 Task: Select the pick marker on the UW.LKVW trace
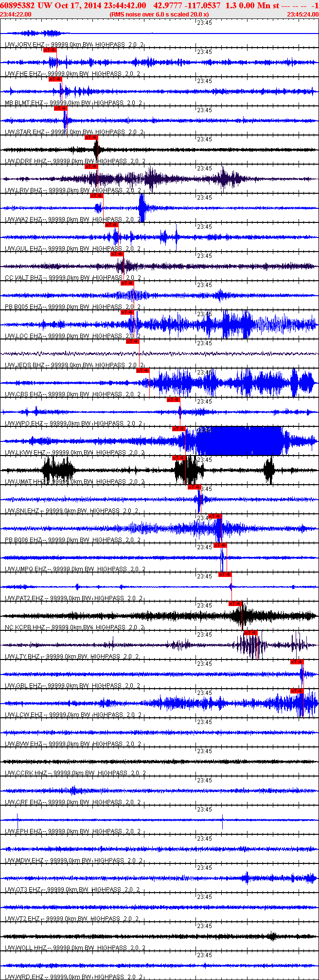(x=179, y=429)
